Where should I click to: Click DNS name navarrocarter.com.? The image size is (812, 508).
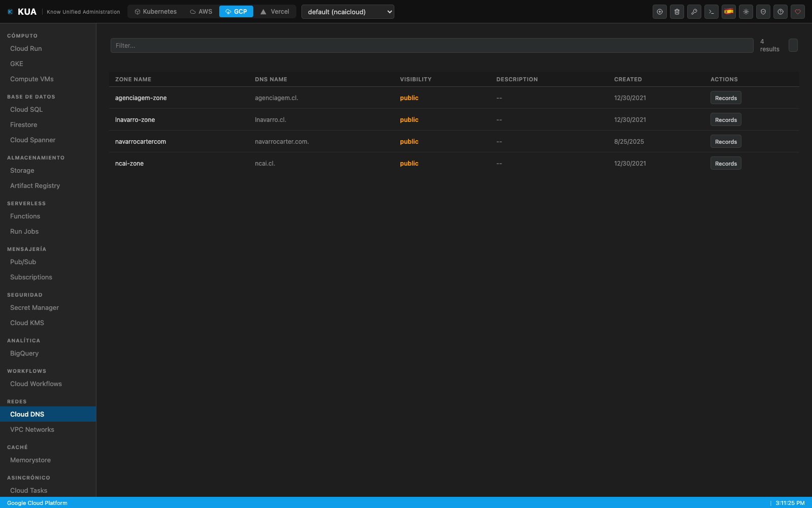(x=282, y=142)
